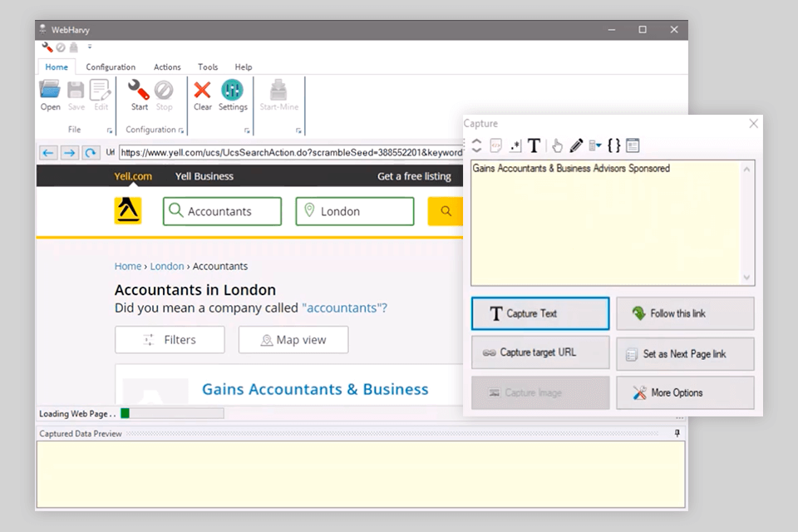Click the regex dot-asterisk icon

coord(515,146)
